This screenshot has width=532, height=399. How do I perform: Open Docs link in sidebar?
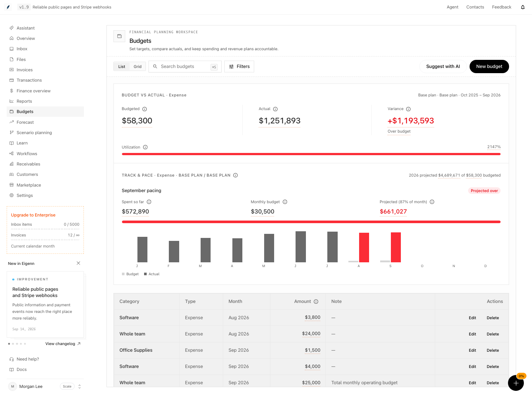(x=21, y=369)
